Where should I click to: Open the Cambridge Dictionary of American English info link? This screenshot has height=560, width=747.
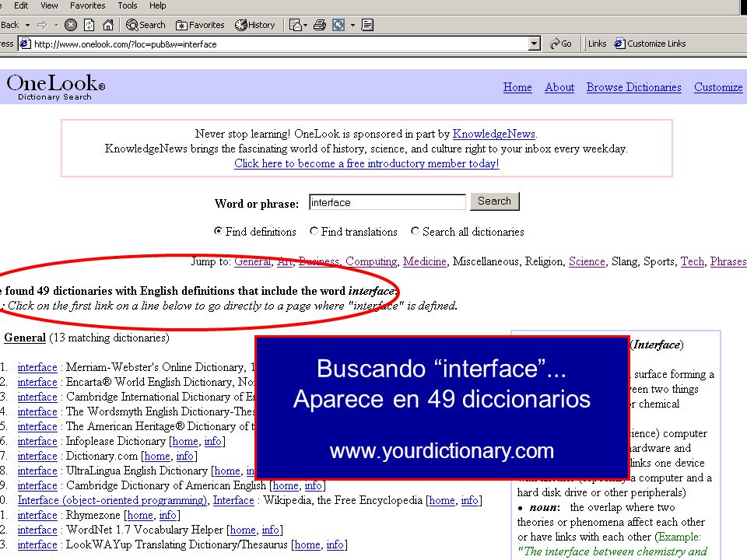click(313, 485)
